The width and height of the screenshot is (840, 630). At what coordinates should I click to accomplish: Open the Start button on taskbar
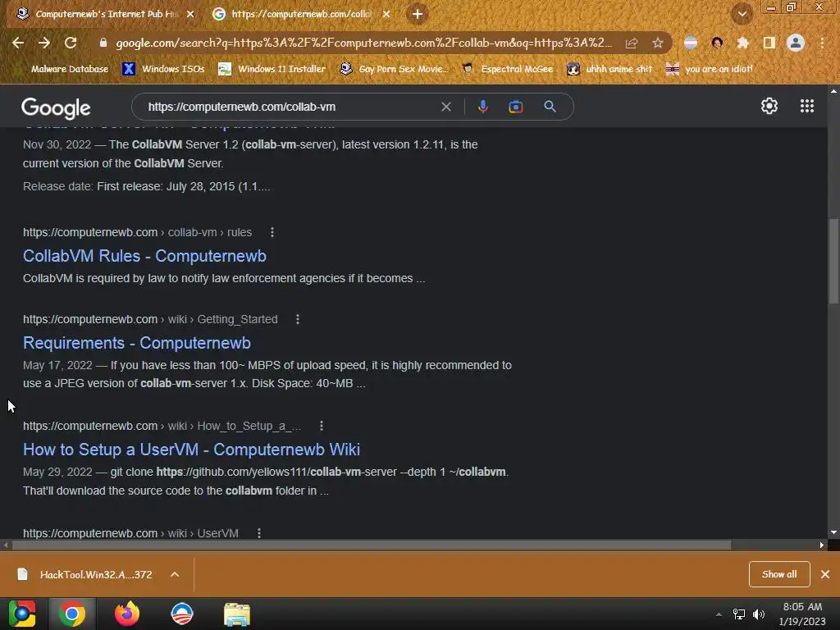coord(22,614)
